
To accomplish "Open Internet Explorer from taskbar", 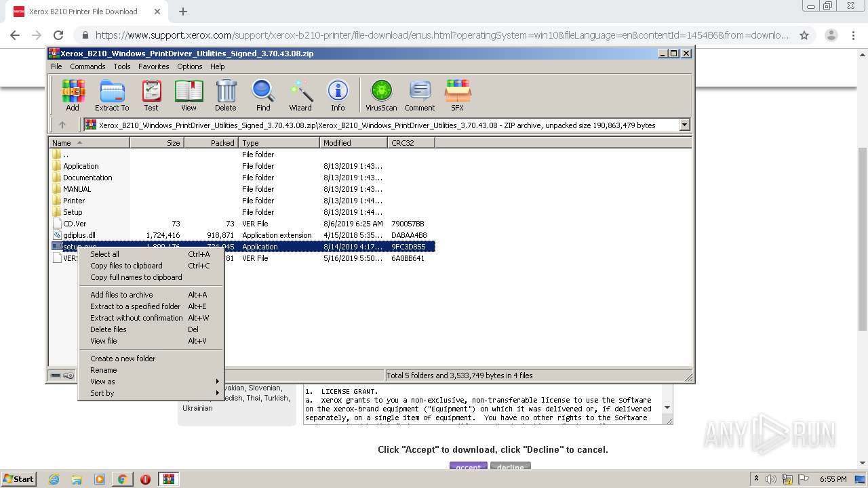I will tap(54, 479).
